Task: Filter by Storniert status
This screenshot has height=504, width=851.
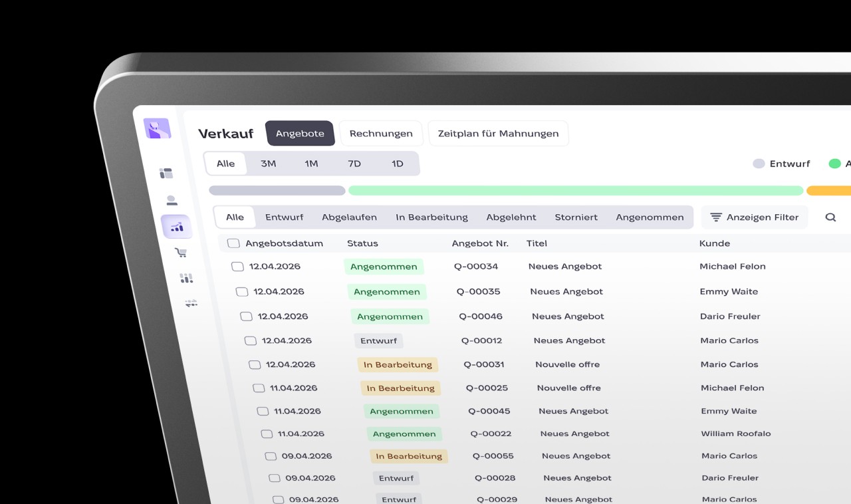Action: (x=576, y=217)
